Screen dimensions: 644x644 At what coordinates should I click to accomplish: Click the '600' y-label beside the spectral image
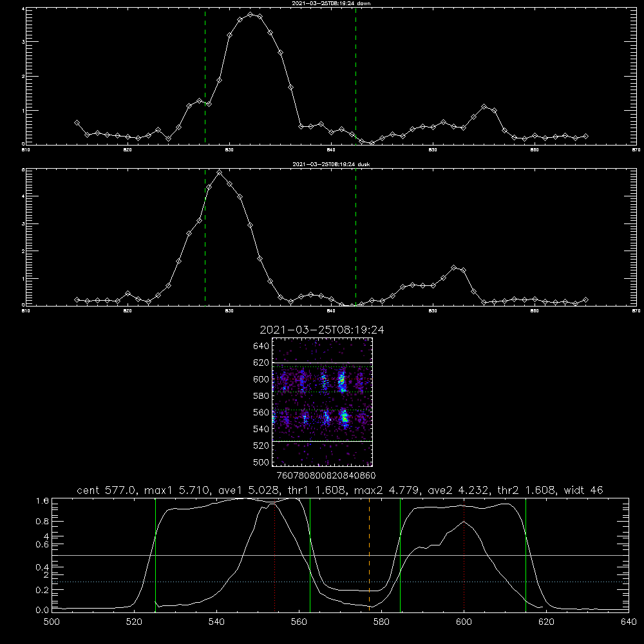tap(261, 379)
